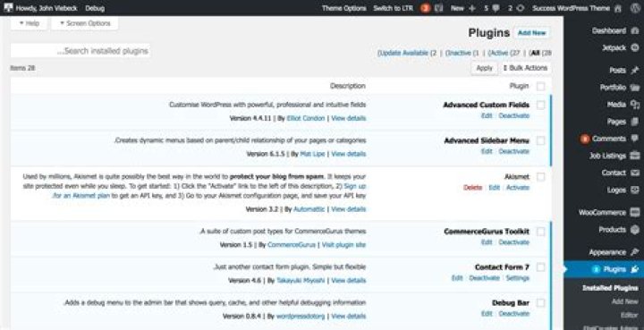The height and width of the screenshot is (330, 644).
Task: Click the icon left of the orange admin-bar badge
Action: click(438, 8)
